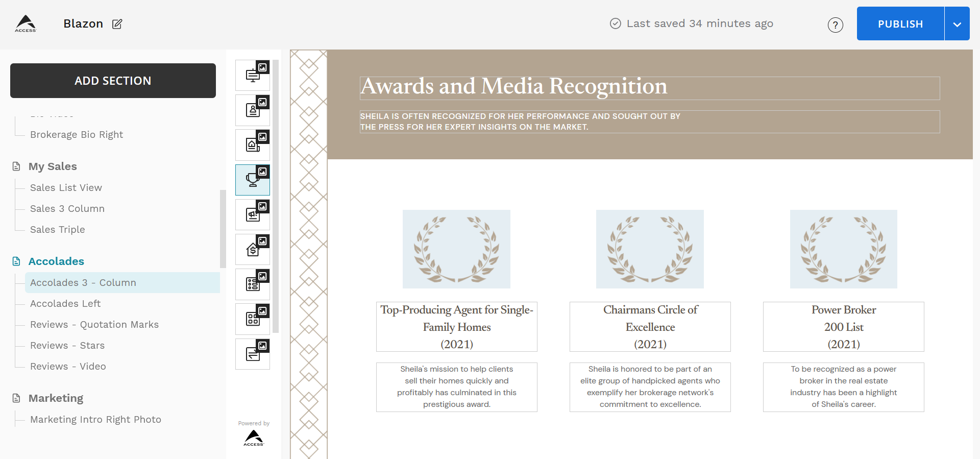Select the trophy accolades section icon
This screenshot has width=980, height=459.
[253, 180]
